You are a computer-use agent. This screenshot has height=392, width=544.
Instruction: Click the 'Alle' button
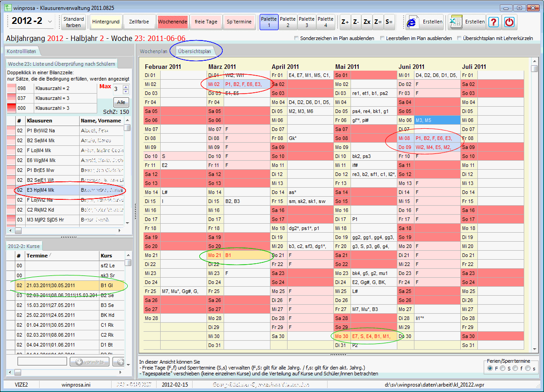click(121, 102)
